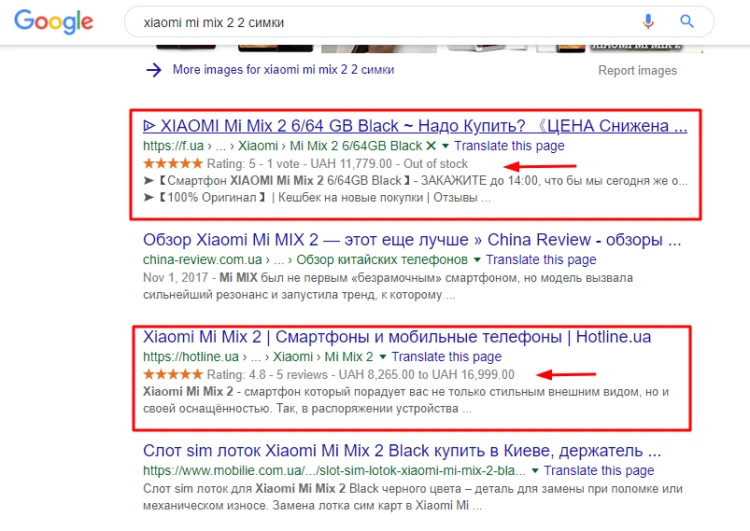750x531 pixels.
Task: Click the Report images link
Action: pos(637,70)
